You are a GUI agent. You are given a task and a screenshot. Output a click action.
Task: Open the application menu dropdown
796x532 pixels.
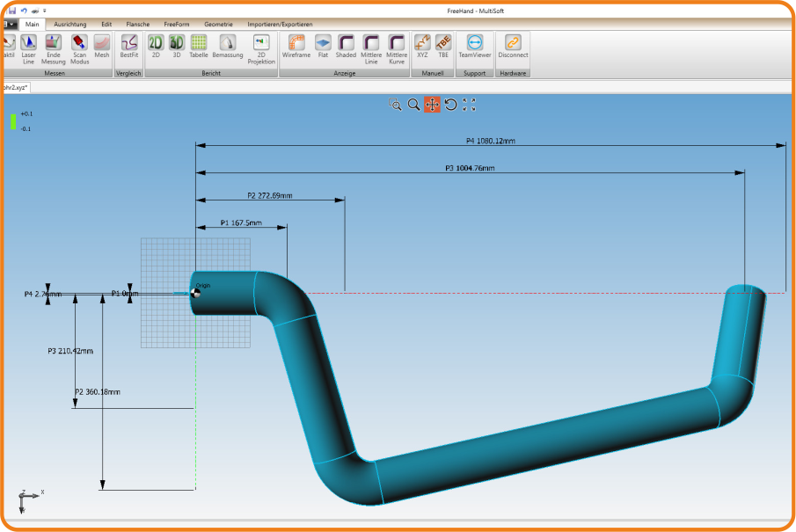[10, 24]
